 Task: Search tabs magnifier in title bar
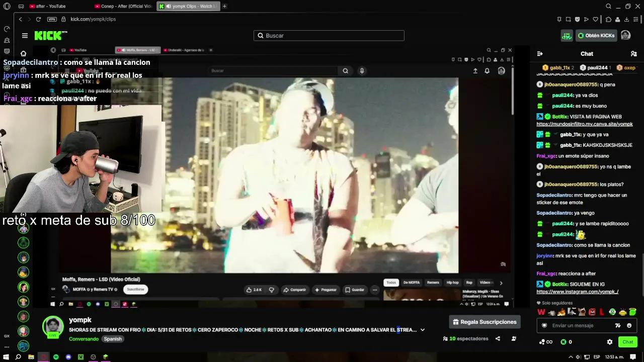pos(608,6)
